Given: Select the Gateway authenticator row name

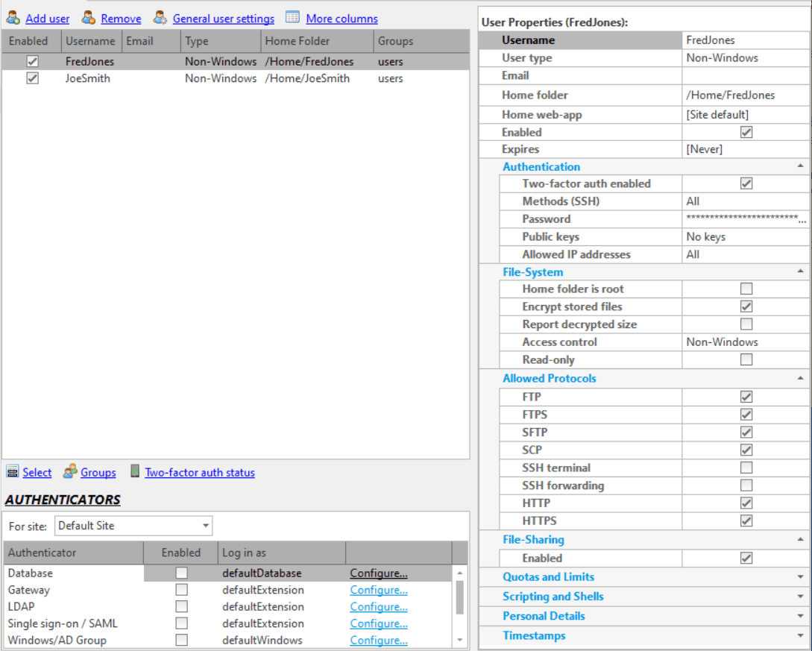Looking at the screenshot, I should pyautogui.click(x=28, y=590).
